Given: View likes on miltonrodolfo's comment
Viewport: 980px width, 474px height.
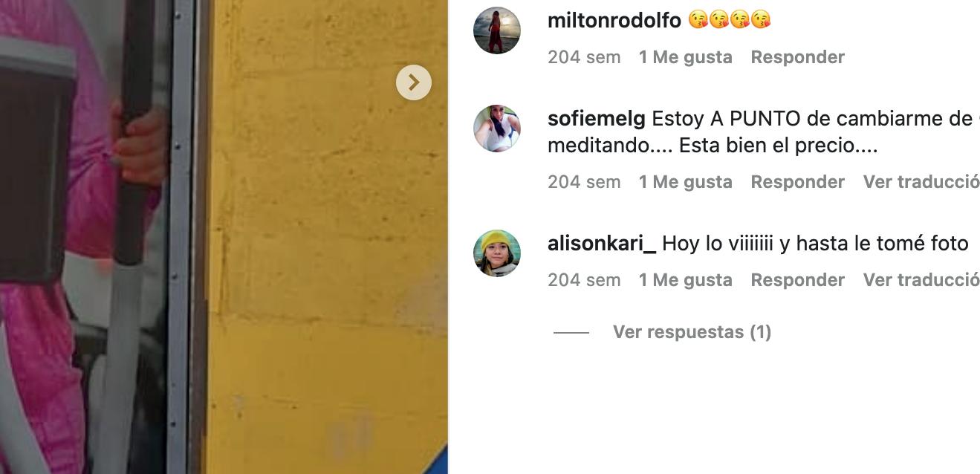Looking at the screenshot, I should click(685, 57).
